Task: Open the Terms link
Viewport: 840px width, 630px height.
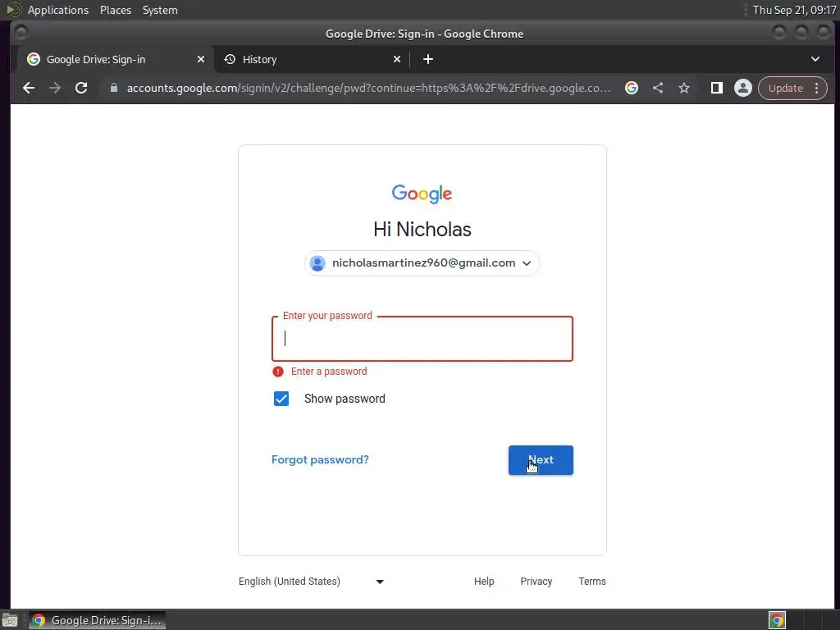Action: 592,582
